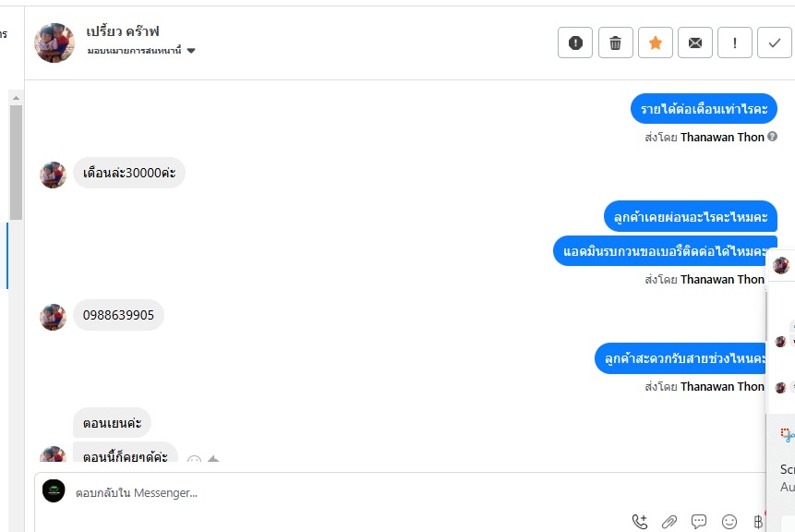Open the emoji picker smiley icon
Screen dimensions: 795x532
point(729,521)
